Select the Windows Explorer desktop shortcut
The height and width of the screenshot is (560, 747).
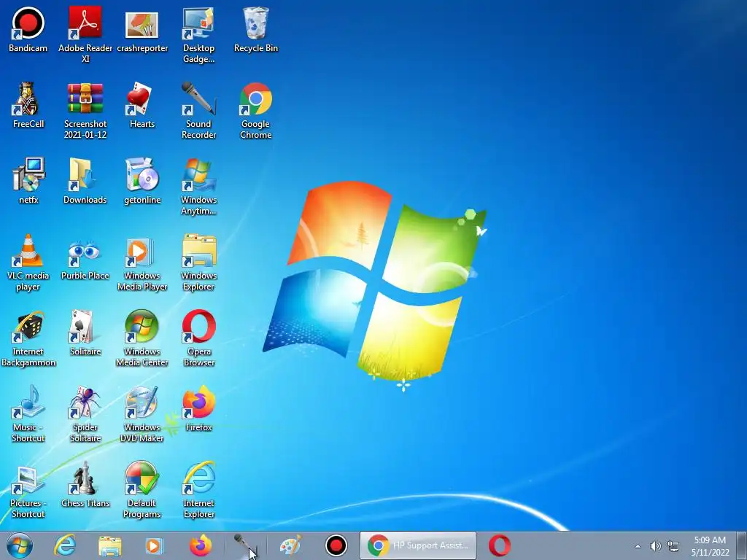click(198, 262)
